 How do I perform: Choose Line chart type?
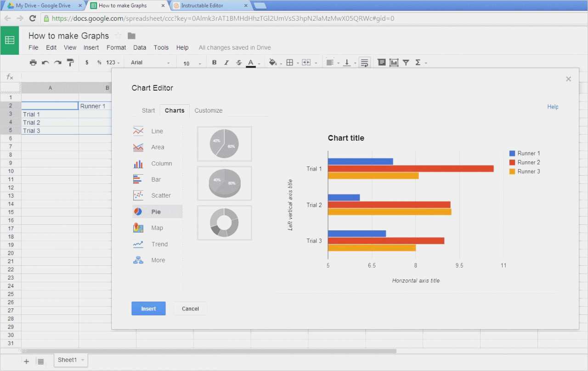tap(157, 131)
